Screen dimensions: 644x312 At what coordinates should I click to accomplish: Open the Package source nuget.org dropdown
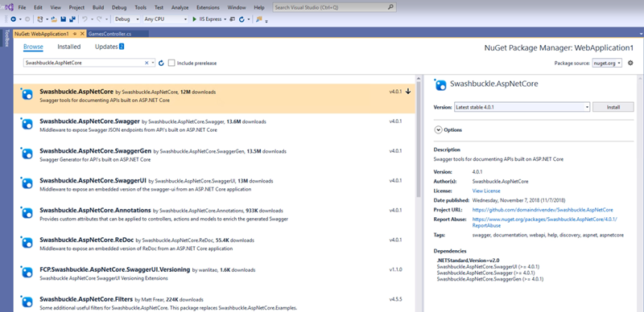coord(607,64)
